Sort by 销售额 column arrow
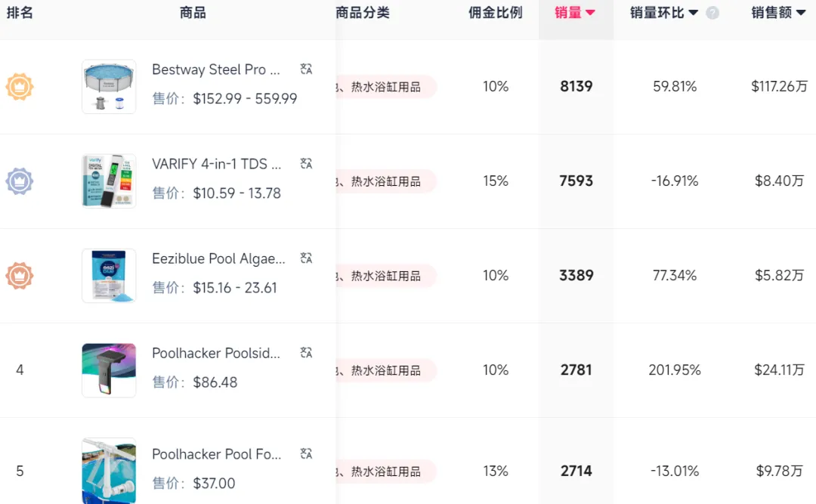816x504 pixels. point(801,13)
